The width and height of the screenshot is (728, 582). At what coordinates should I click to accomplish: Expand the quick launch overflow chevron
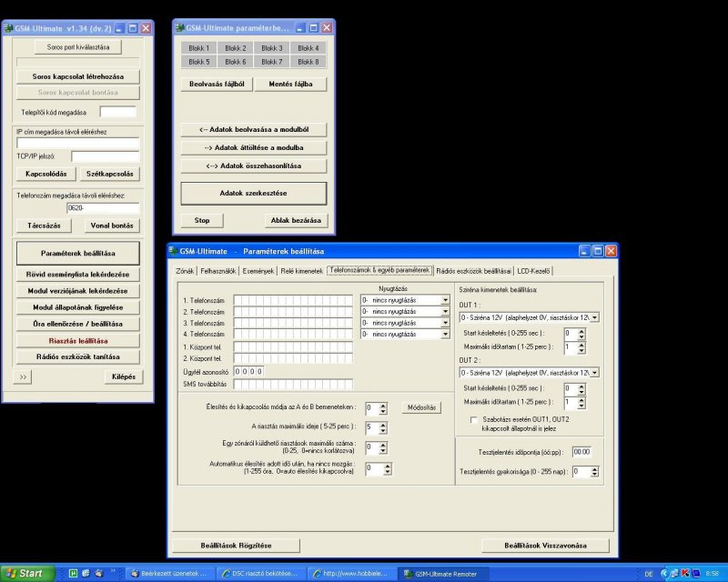(x=113, y=571)
